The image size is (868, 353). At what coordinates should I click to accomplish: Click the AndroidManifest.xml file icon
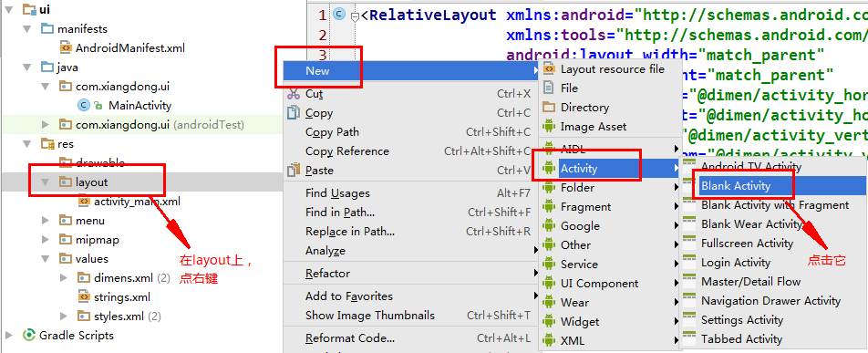pos(66,48)
